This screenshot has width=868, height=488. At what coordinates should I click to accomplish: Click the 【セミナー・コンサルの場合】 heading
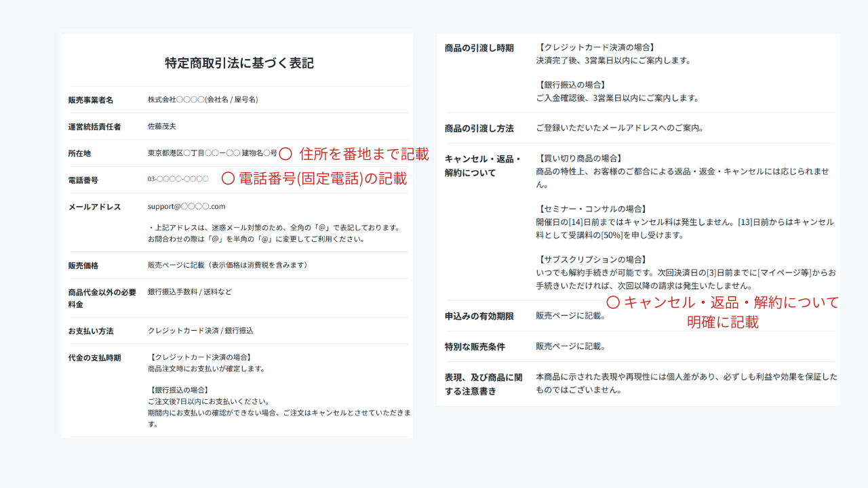click(591, 209)
